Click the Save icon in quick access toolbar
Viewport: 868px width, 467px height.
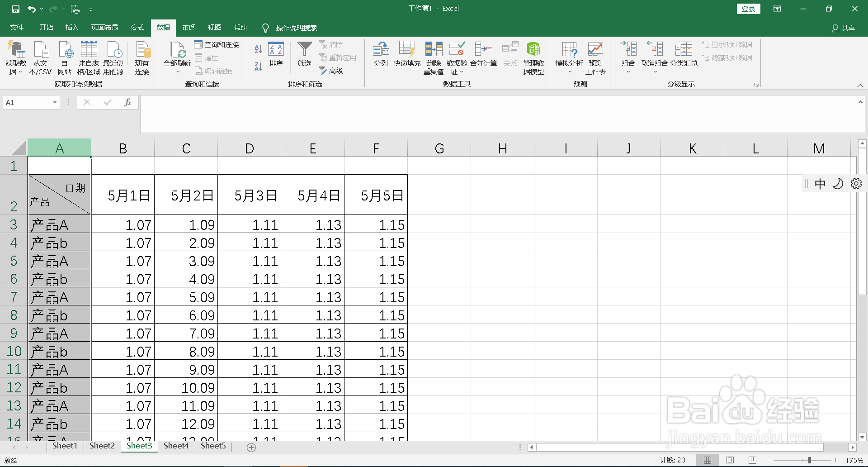tap(15, 9)
